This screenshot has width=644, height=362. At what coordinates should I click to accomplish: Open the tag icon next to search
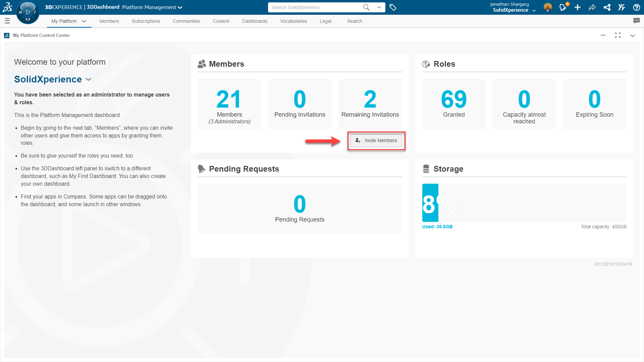pos(393,7)
